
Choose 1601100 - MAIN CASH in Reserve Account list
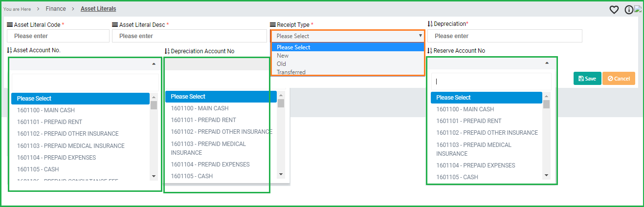tap(465, 109)
